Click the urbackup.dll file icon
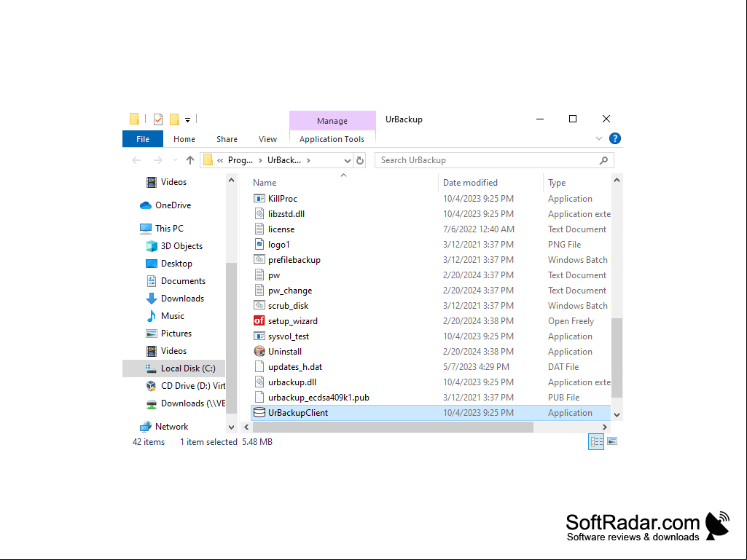The height and width of the screenshot is (560, 747). (x=259, y=382)
